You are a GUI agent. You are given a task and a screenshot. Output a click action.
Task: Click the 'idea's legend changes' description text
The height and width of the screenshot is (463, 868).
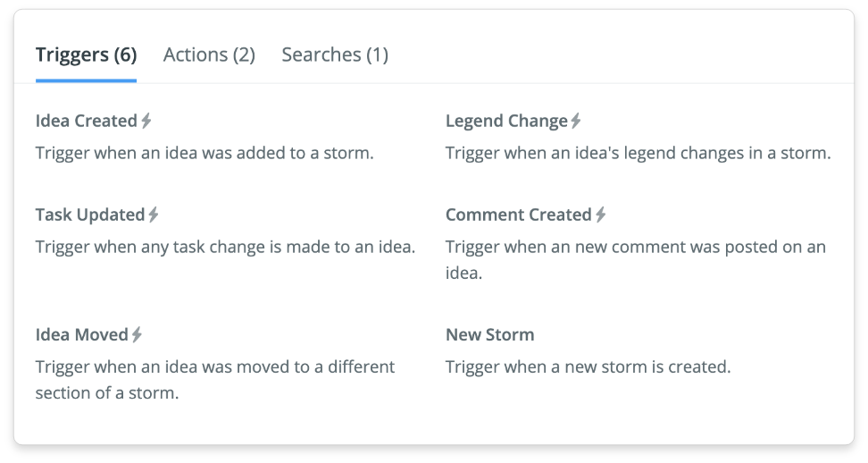638,153
